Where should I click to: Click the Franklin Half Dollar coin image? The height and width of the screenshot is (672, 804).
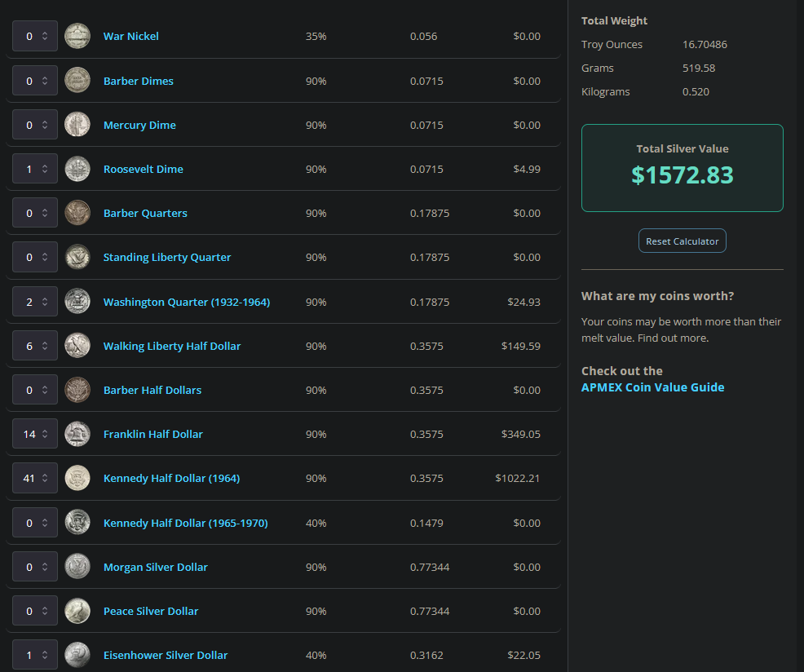(77, 434)
